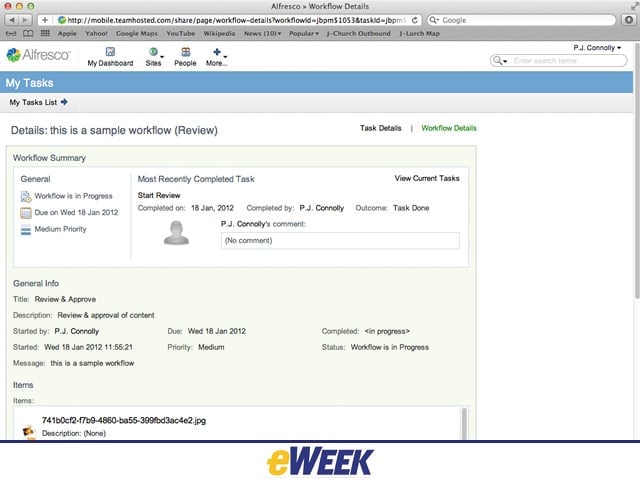640x480 pixels.
Task: Click the browser address bar URL
Action: click(237, 20)
